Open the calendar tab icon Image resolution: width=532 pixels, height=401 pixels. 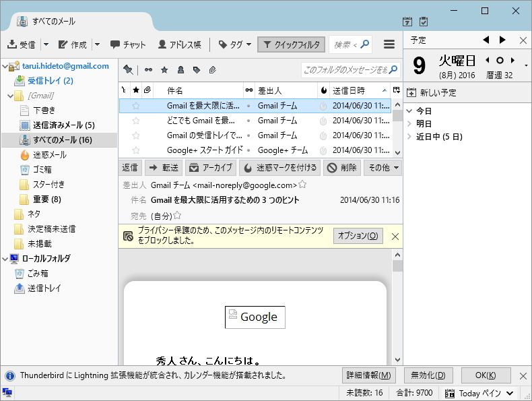407,22
